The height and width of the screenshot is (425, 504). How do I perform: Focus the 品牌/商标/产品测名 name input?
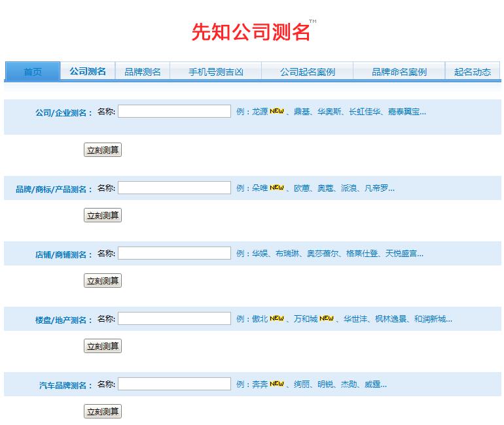pyautogui.click(x=174, y=188)
